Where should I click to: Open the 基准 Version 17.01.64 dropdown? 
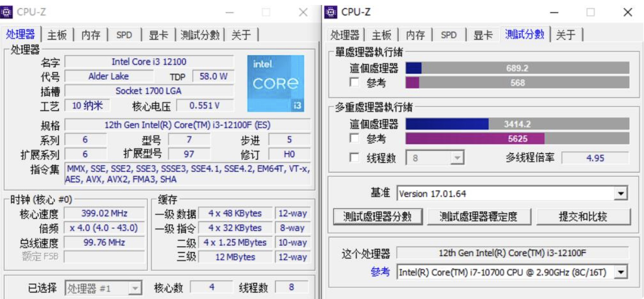pos(621,193)
